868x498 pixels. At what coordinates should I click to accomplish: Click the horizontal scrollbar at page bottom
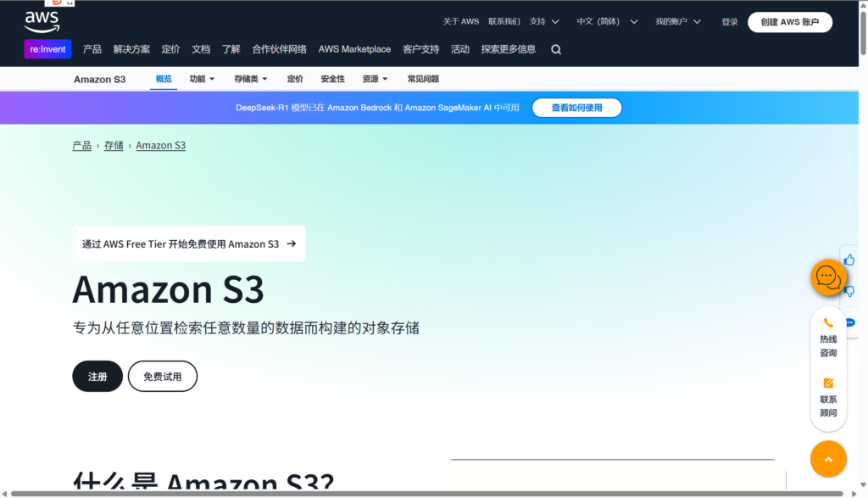(x=424, y=493)
